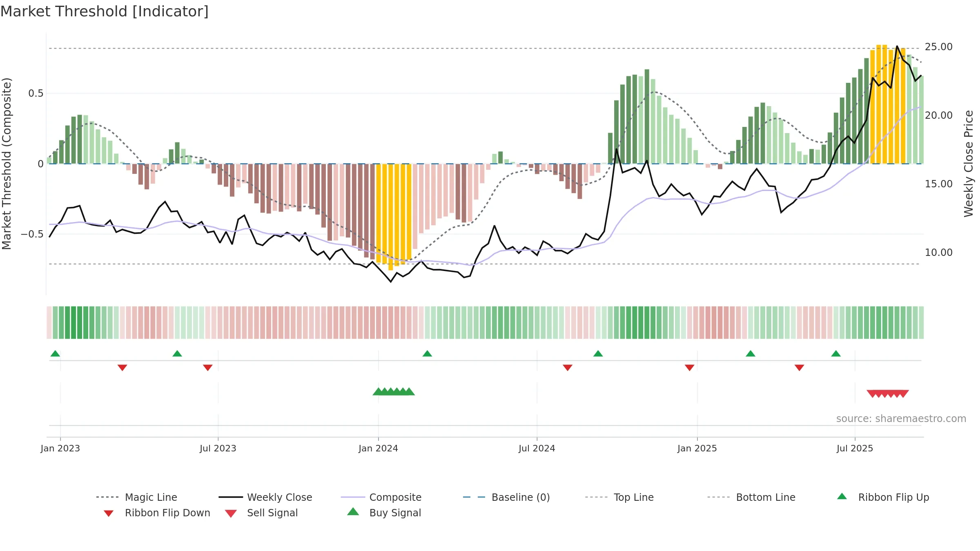Toggle the Ribbon Flip Up legend entry
Screen dimensions: 980x551
pyautogui.click(x=883, y=497)
